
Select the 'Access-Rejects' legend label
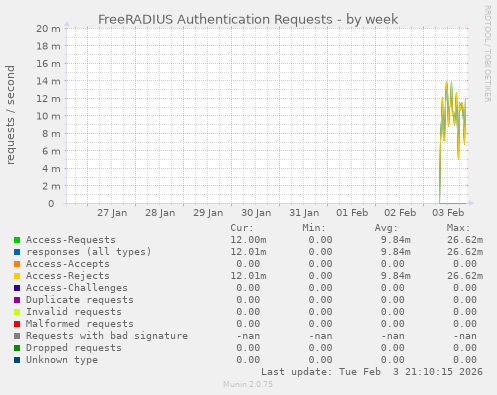[68, 276]
